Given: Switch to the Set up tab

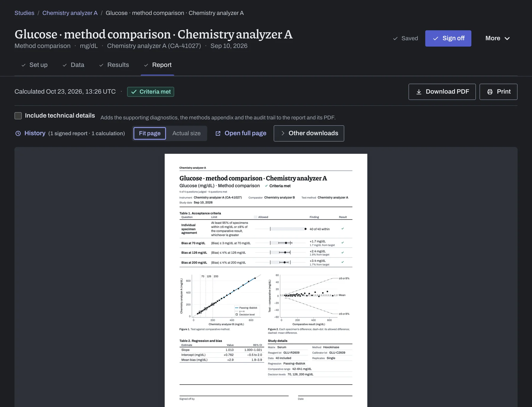Looking at the screenshot, I should pos(35,65).
